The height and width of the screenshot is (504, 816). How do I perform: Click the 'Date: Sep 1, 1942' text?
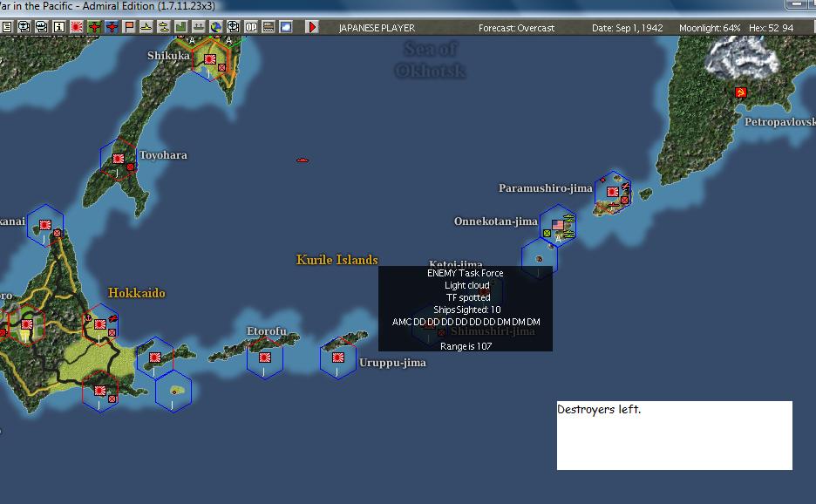pyautogui.click(x=627, y=28)
